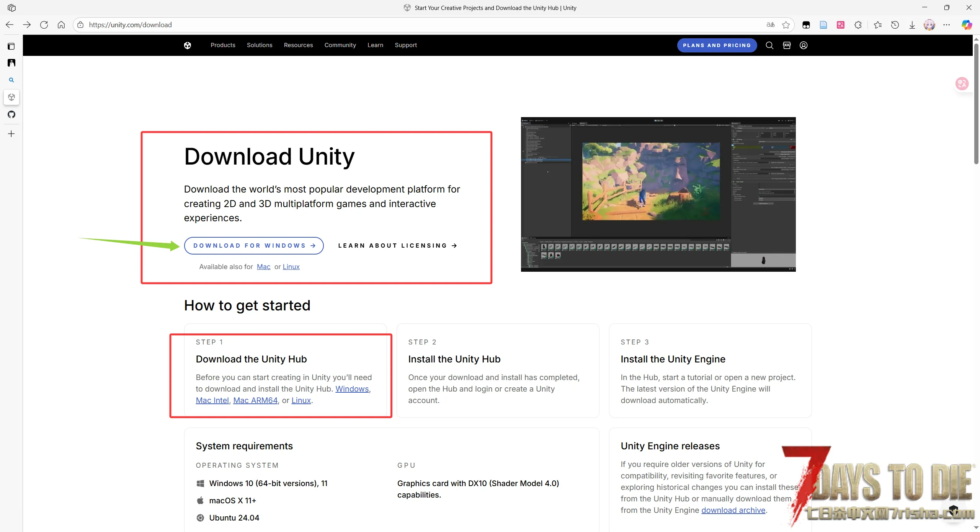Open the browser extensions puzzle icon
This screenshot has height=532, width=980.
pyautogui.click(x=858, y=25)
